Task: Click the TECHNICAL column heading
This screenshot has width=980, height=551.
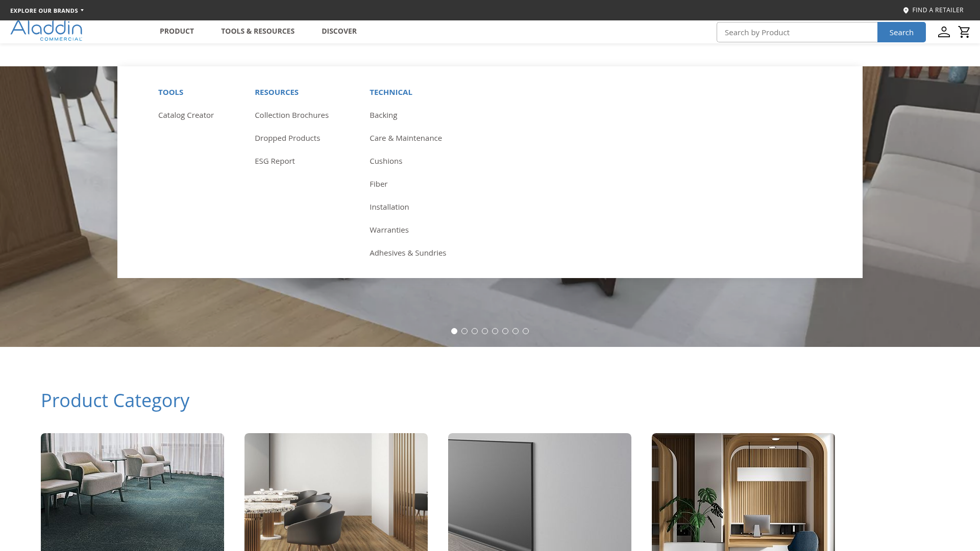Action: (391, 92)
